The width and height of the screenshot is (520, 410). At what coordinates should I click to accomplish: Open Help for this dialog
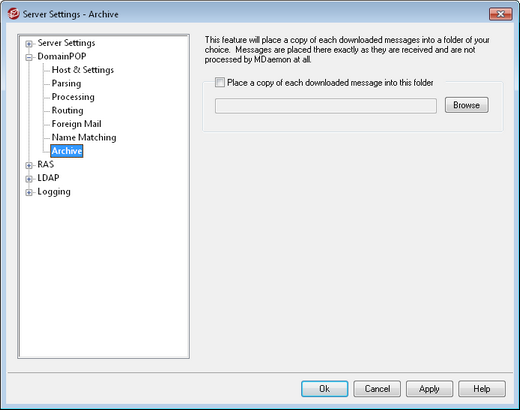(482, 389)
